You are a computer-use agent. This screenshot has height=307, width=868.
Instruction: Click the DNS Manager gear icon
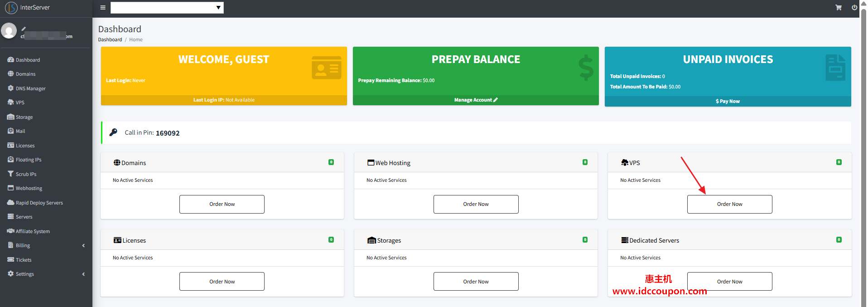click(x=10, y=88)
